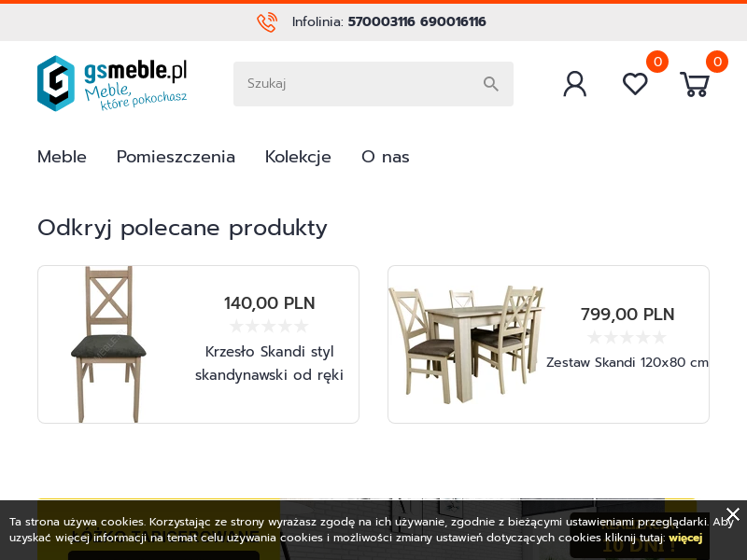Open the shopping cart icon
This screenshot has width=747, height=560.
pyautogui.click(x=694, y=84)
